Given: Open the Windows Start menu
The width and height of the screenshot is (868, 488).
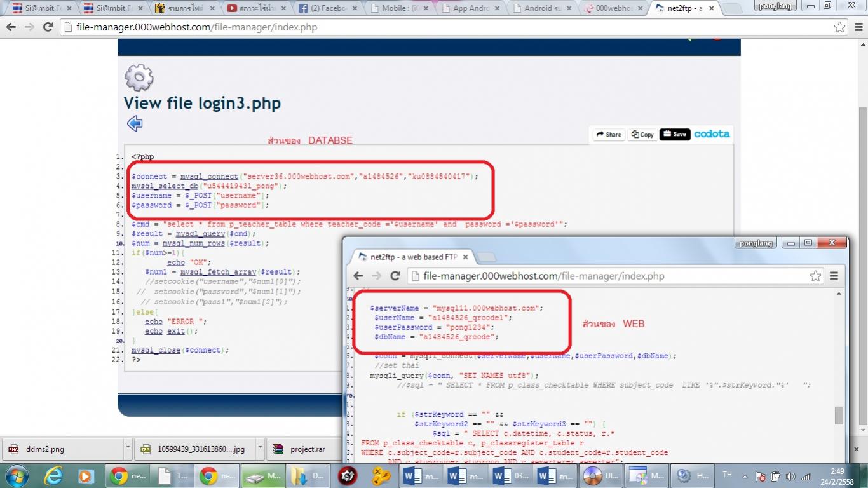Looking at the screenshot, I should (16, 475).
